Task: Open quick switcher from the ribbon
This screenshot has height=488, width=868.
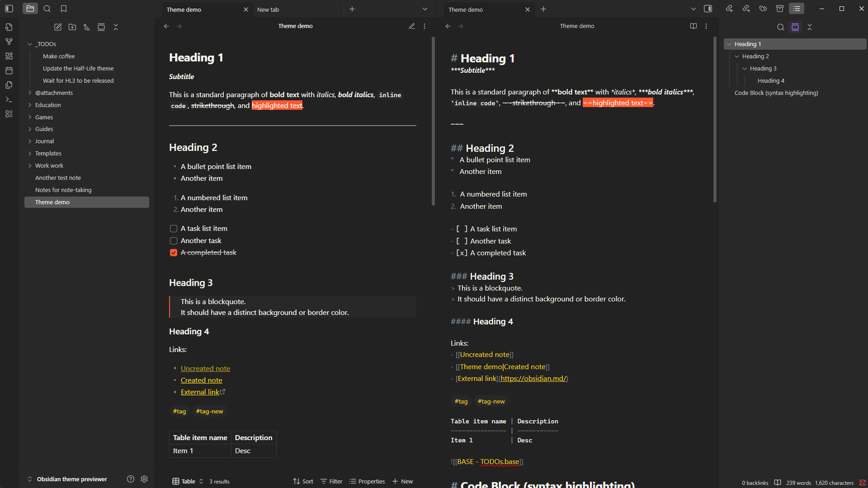Action: (x=9, y=27)
